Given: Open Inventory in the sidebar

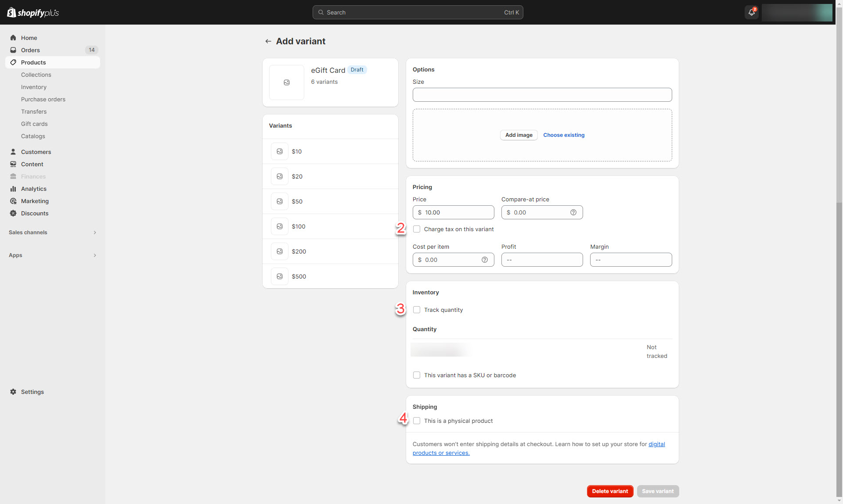Looking at the screenshot, I should tap(34, 87).
